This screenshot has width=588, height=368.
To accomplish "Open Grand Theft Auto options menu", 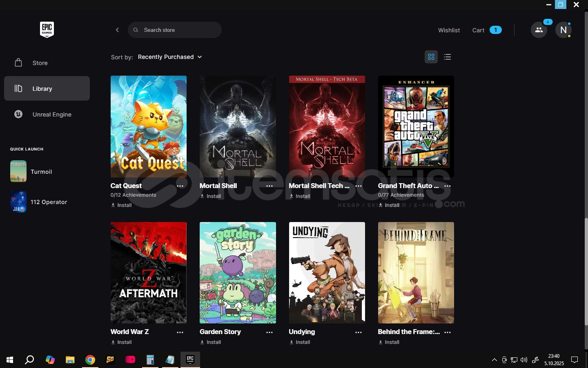I will pyautogui.click(x=448, y=186).
